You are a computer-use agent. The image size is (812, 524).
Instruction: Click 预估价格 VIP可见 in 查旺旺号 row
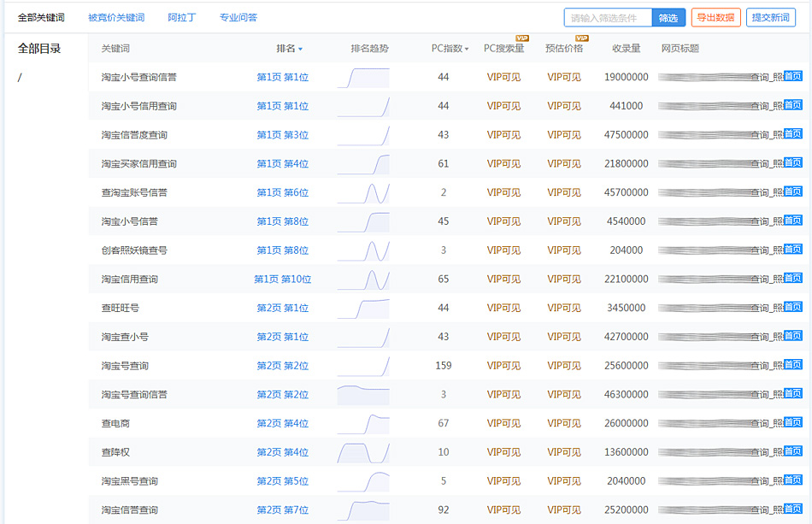[x=564, y=308]
